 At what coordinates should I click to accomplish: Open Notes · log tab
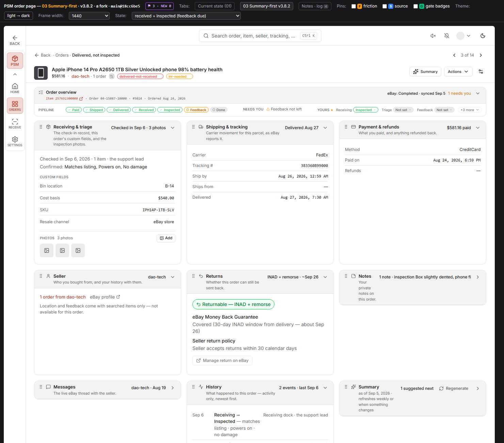(315, 6)
